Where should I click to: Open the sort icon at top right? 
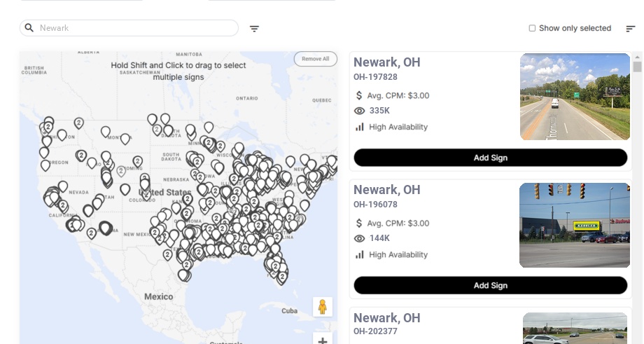pyautogui.click(x=630, y=29)
